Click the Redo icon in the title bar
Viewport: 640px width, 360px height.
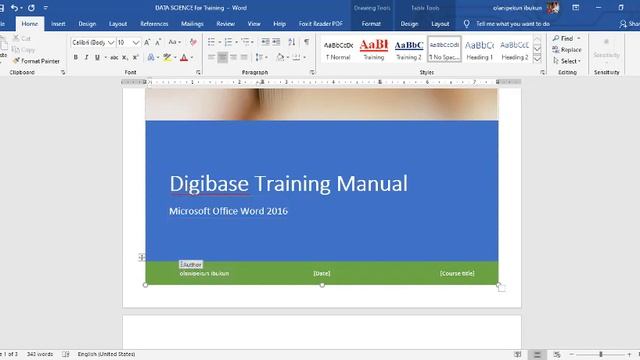click(31, 8)
